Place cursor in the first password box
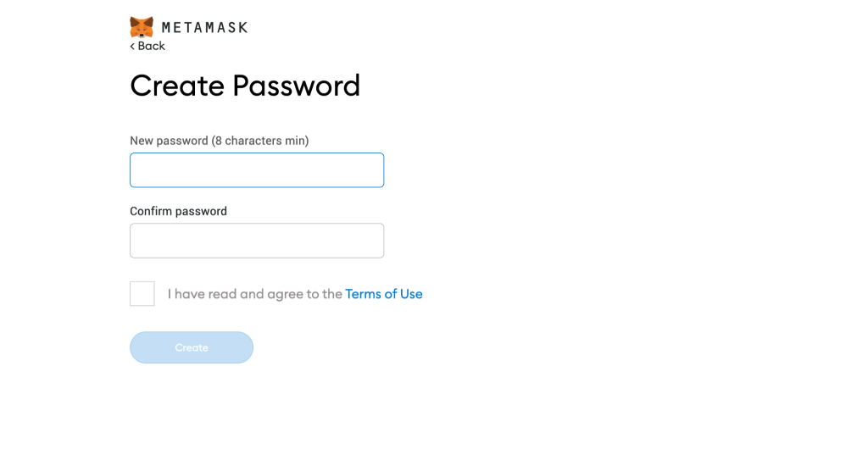Screen dimensions: 868x466 tap(257, 170)
